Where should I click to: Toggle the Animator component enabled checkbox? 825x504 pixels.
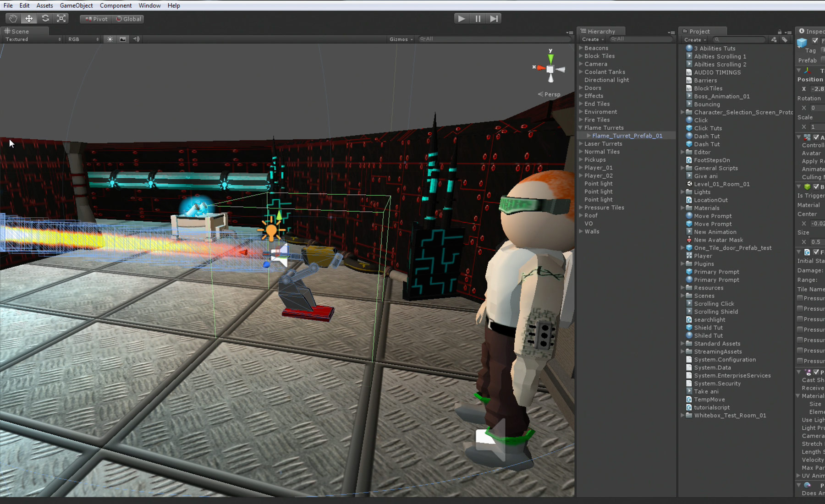(x=816, y=137)
